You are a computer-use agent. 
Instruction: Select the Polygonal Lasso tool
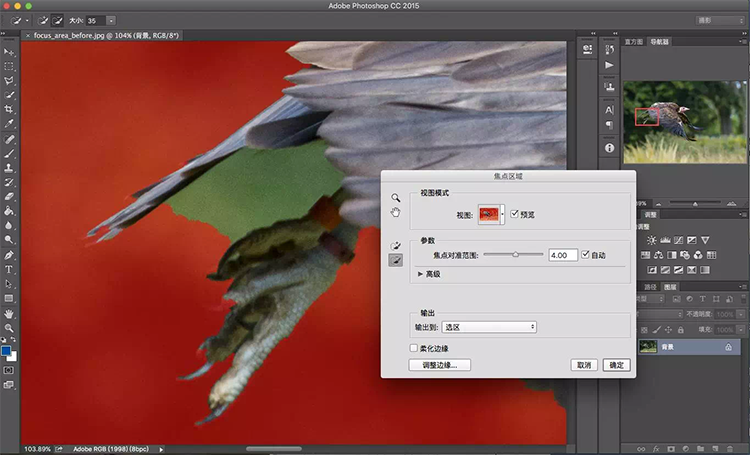(x=9, y=81)
